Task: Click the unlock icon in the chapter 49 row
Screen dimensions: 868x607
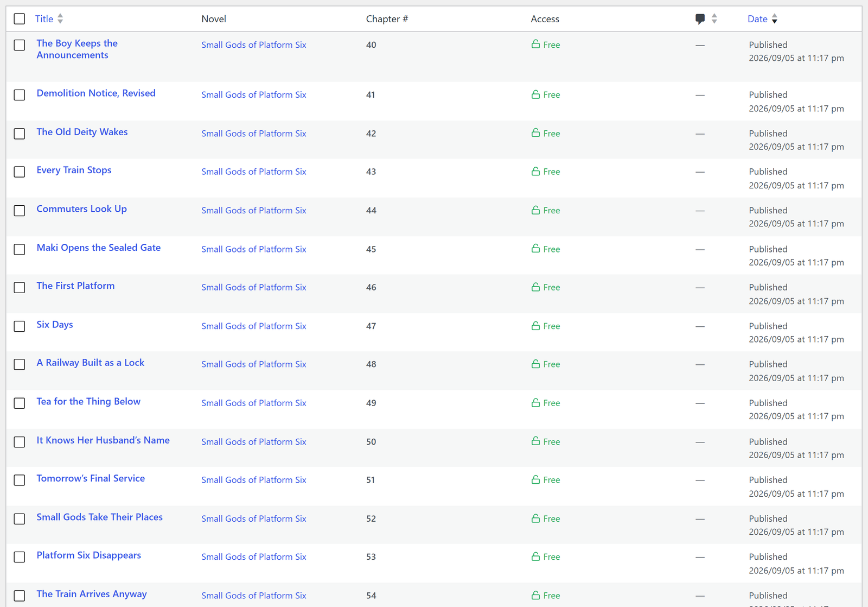Action: [535, 402]
